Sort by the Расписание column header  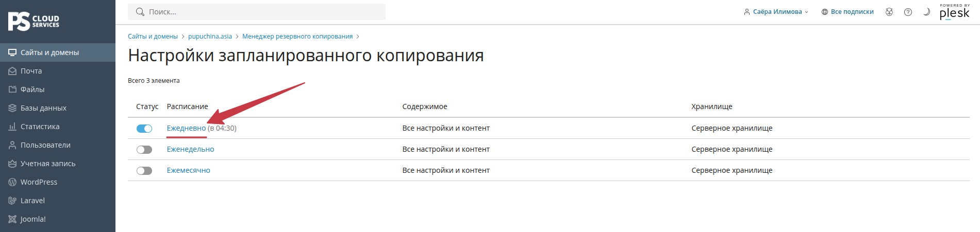click(x=187, y=106)
